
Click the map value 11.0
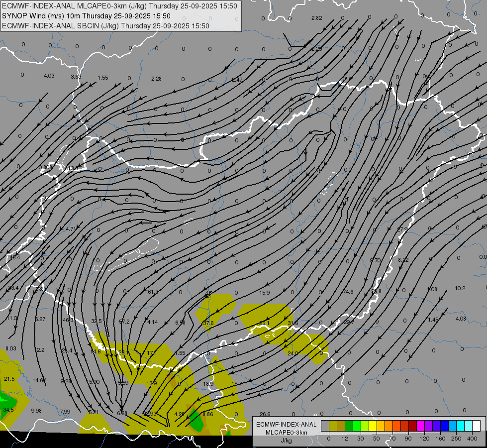(12, 318)
